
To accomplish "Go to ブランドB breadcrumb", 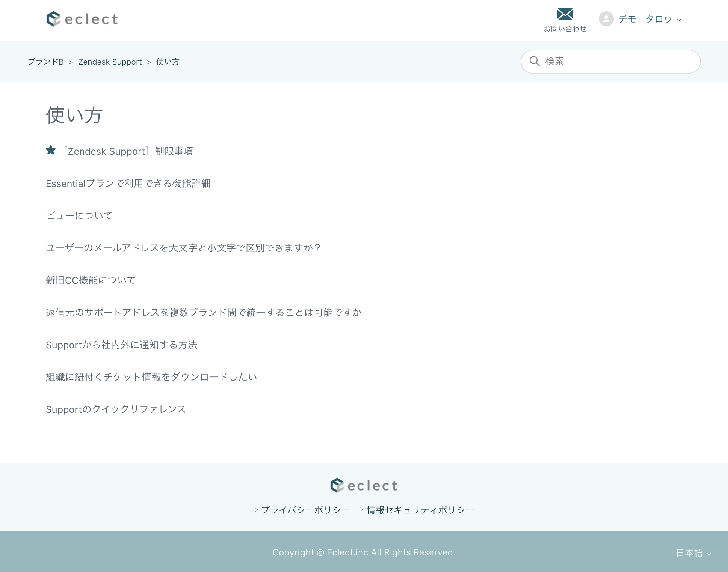I will click(46, 62).
